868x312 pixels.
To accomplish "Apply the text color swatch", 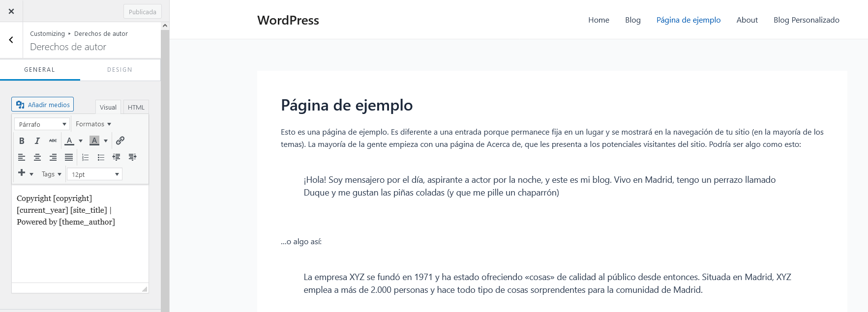I will (69, 141).
